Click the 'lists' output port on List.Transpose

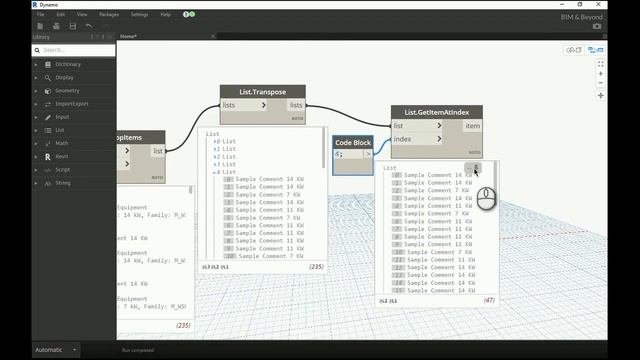click(296, 105)
